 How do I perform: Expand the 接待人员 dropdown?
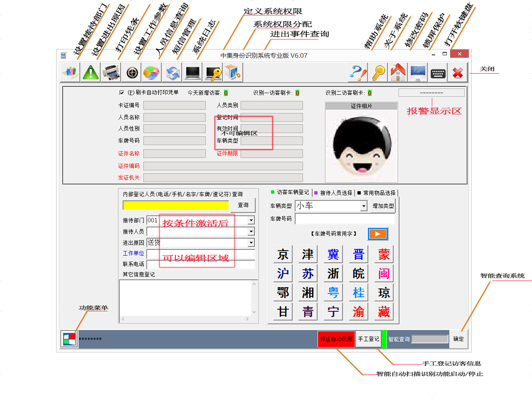click(251, 232)
